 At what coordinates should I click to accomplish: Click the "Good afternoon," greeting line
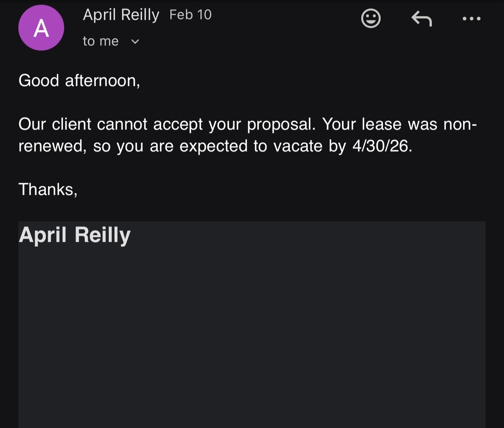[x=79, y=81]
